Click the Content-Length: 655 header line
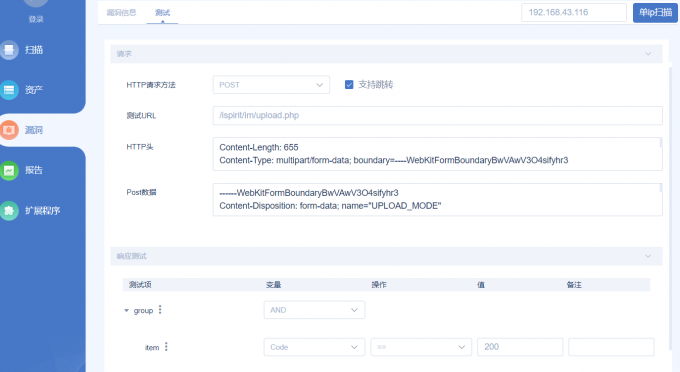This screenshot has height=372, width=680. [x=259, y=147]
